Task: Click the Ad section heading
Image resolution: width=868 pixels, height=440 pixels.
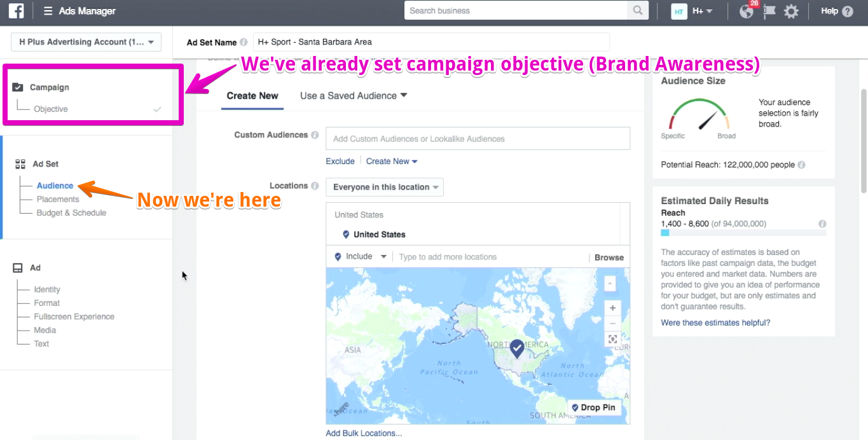Action: click(36, 268)
